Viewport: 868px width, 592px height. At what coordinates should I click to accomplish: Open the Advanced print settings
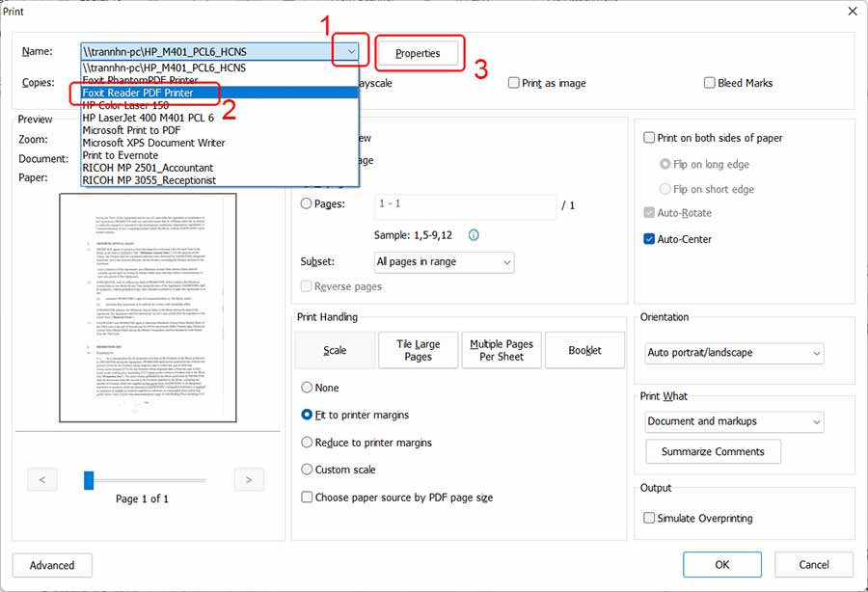[x=51, y=565]
